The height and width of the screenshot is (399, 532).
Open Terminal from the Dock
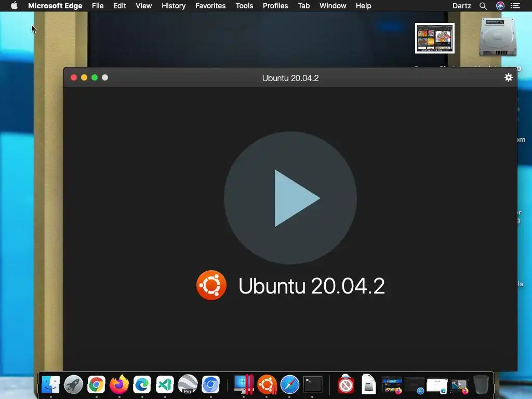point(312,384)
